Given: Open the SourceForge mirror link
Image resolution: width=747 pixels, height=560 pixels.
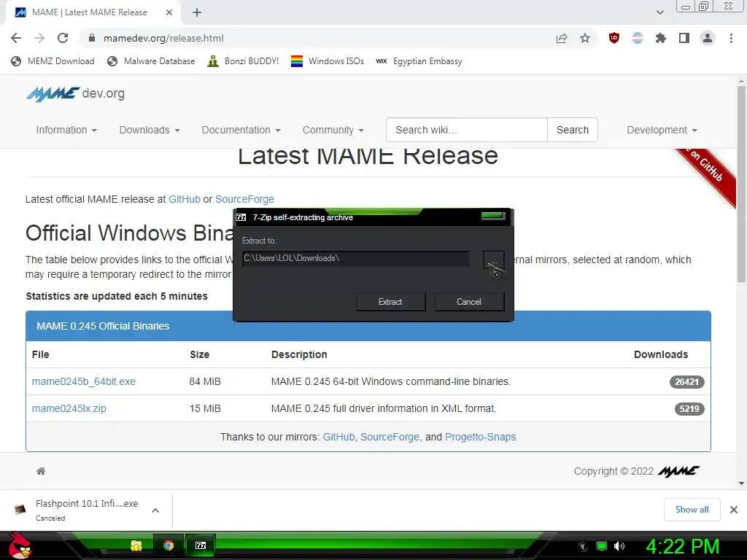Looking at the screenshot, I should pyautogui.click(x=390, y=437).
